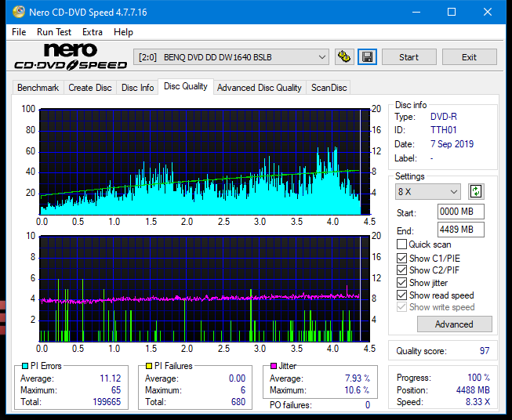Click Jitter average value 7.93 %
512x420 pixels.
[358, 378]
